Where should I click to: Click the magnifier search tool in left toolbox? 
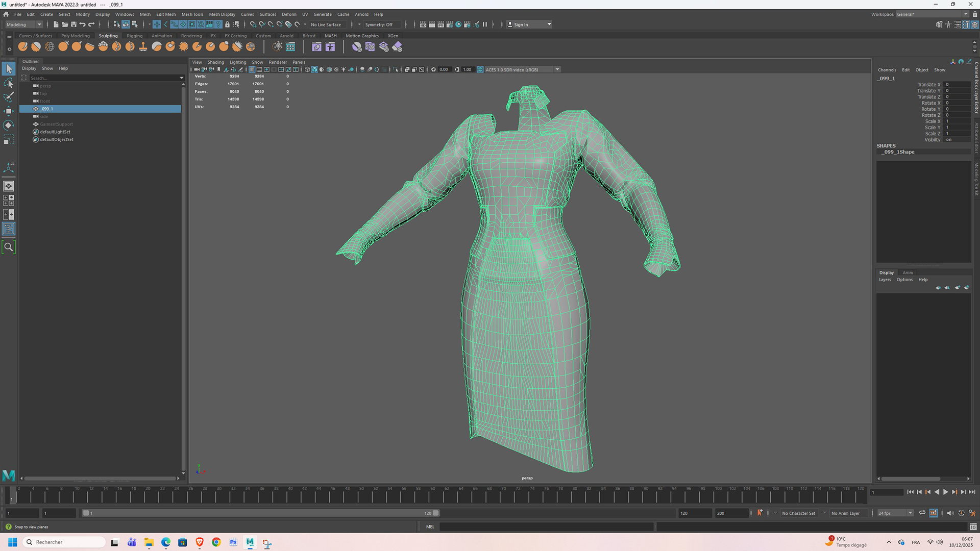pyautogui.click(x=9, y=247)
